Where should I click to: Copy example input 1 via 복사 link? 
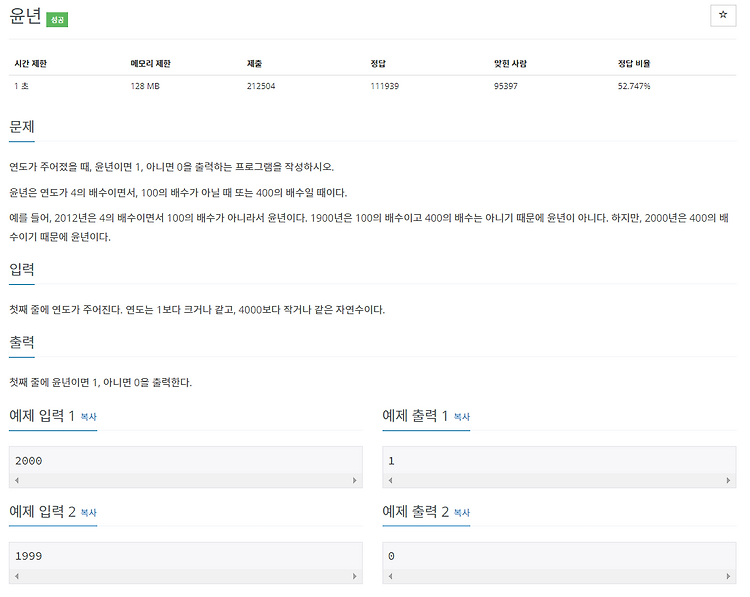tap(88, 417)
